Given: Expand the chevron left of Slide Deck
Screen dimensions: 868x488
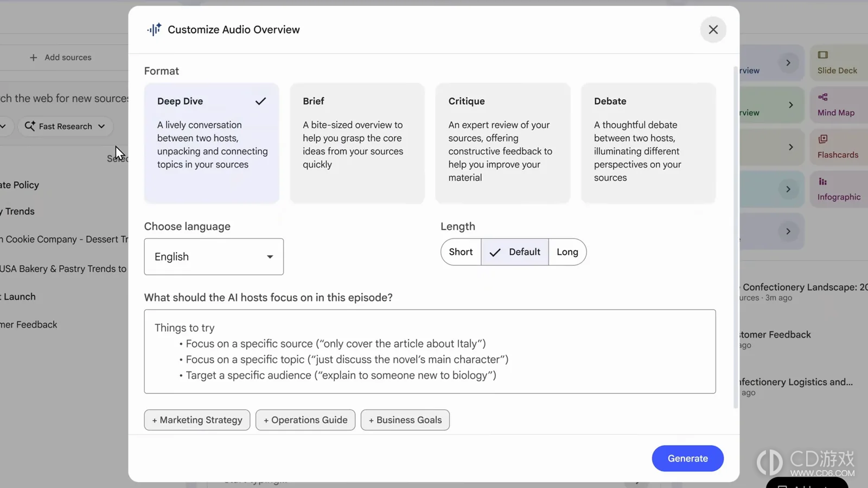Looking at the screenshot, I should 788,63.
